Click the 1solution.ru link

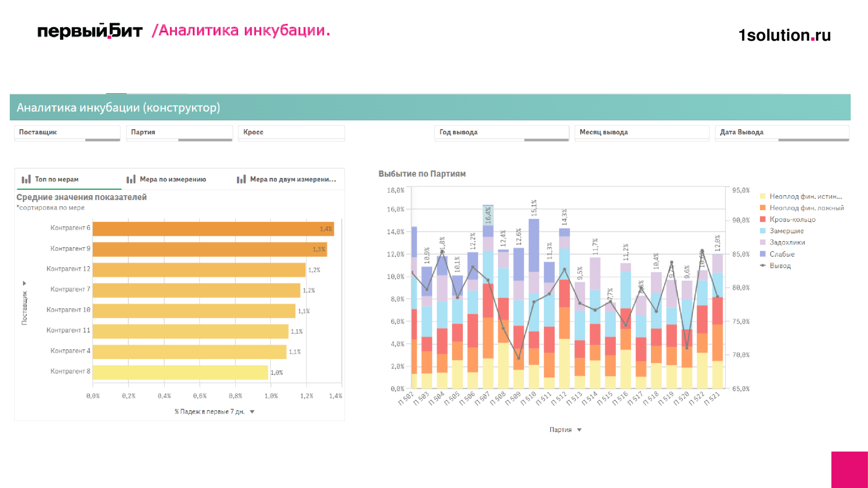click(785, 35)
